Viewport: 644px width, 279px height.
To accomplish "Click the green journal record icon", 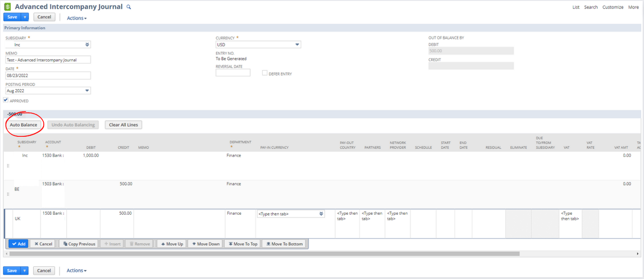I will [8, 7].
